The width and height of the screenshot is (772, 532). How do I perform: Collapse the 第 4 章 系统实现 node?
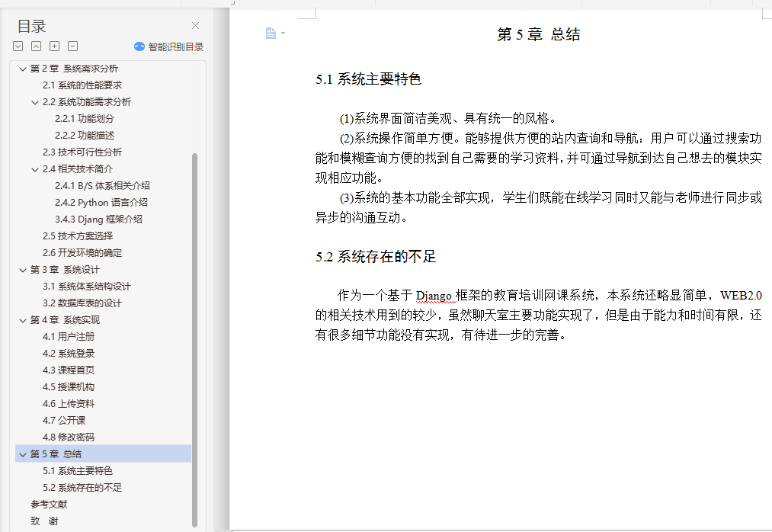click(x=23, y=320)
